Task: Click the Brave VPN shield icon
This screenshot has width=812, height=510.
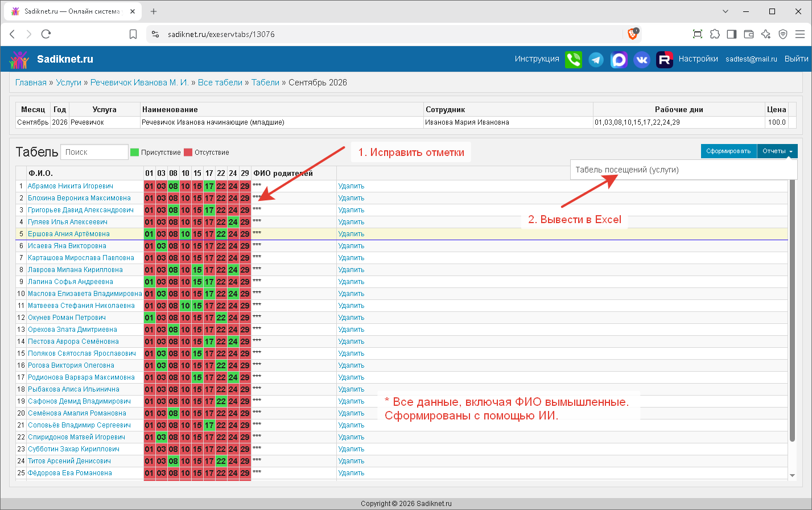Action: click(x=783, y=34)
